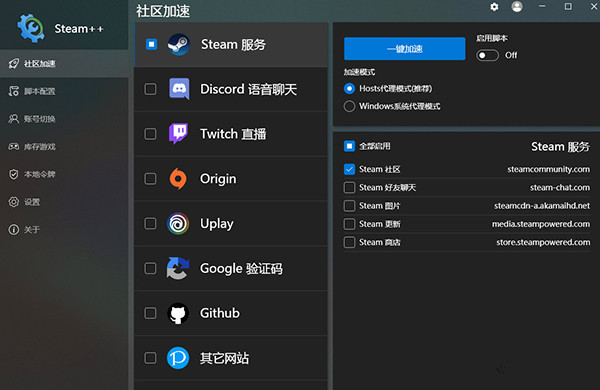Uncheck the Steam 社区 checkbox

coord(349,169)
